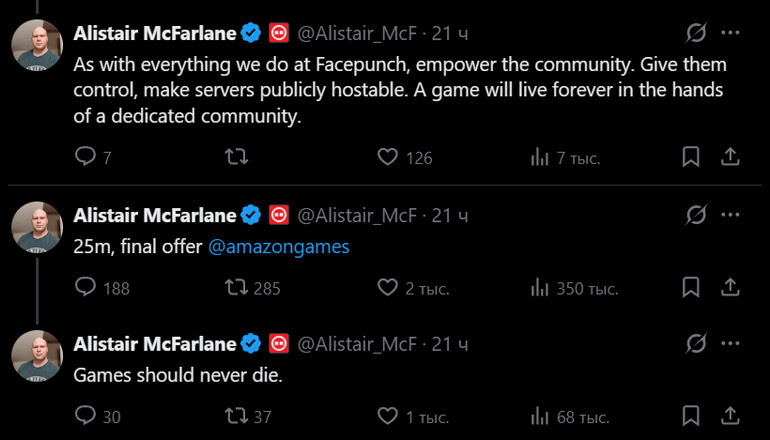Reply to the '25m, final offer' tweet
770x440 pixels.
coord(87,288)
